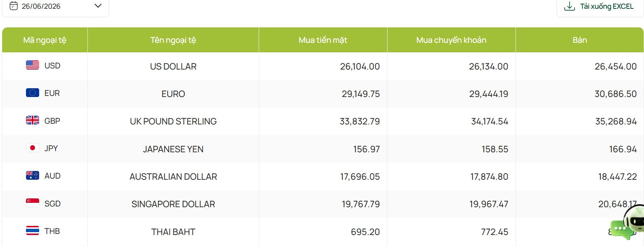The image size is (644, 246).
Task: Click the Mã ngoại tệ column header
Action: pyautogui.click(x=45, y=40)
